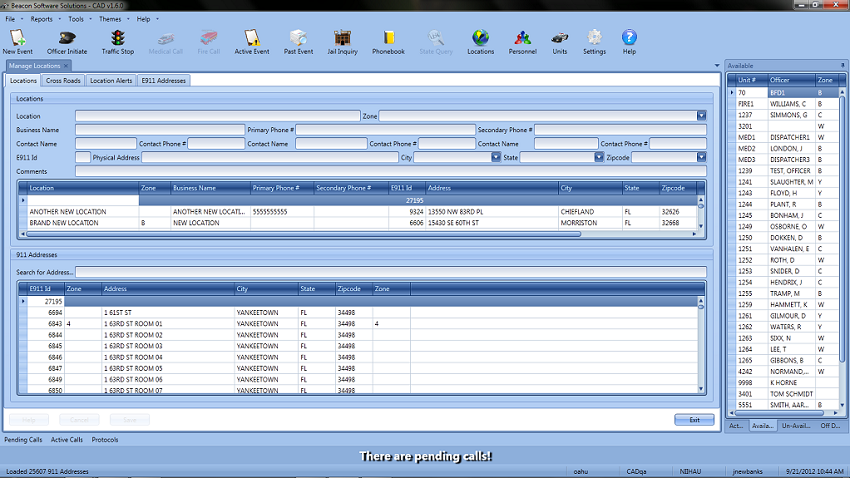Open the Active Event icon
This screenshot has height=478, width=850.
point(252,38)
